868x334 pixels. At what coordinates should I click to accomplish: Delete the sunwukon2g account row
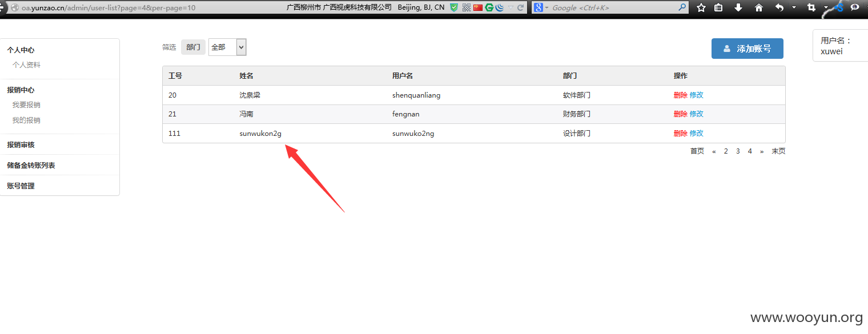680,134
